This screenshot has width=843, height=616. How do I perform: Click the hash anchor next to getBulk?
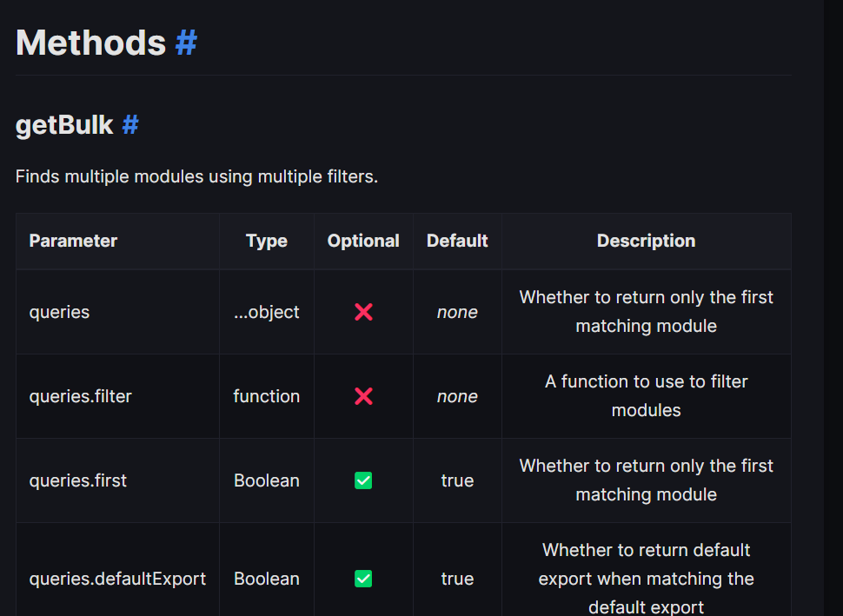click(x=129, y=125)
